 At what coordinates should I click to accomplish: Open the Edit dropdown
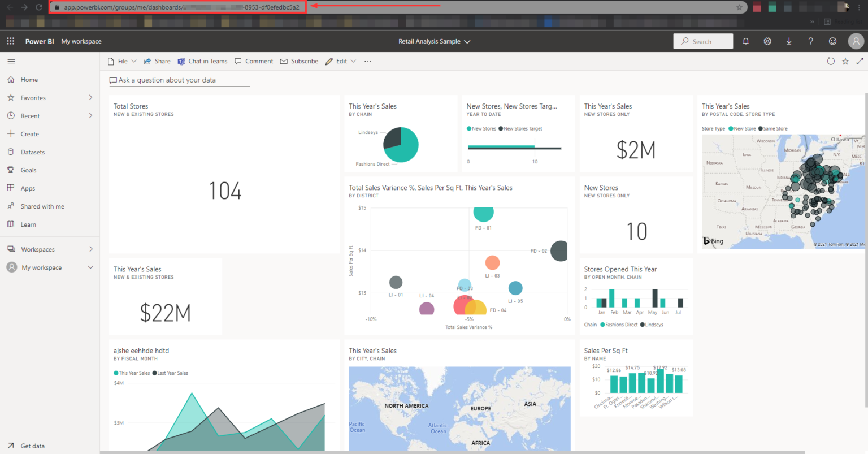[x=341, y=61]
